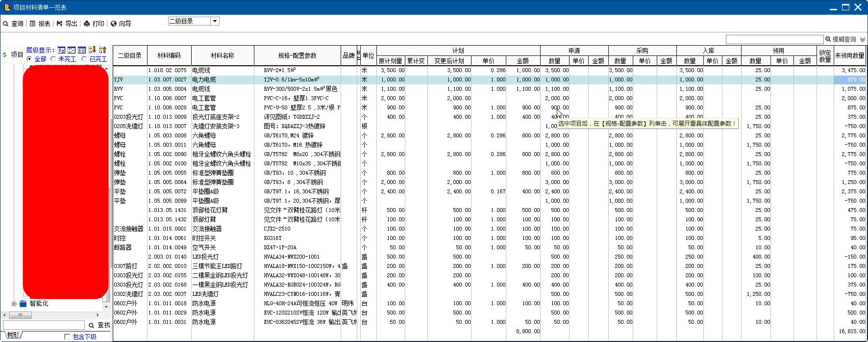Screen dimensions: 868x342
Task: Click the tree panel horizontal scrollbar thumb
Action: (21, 315)
